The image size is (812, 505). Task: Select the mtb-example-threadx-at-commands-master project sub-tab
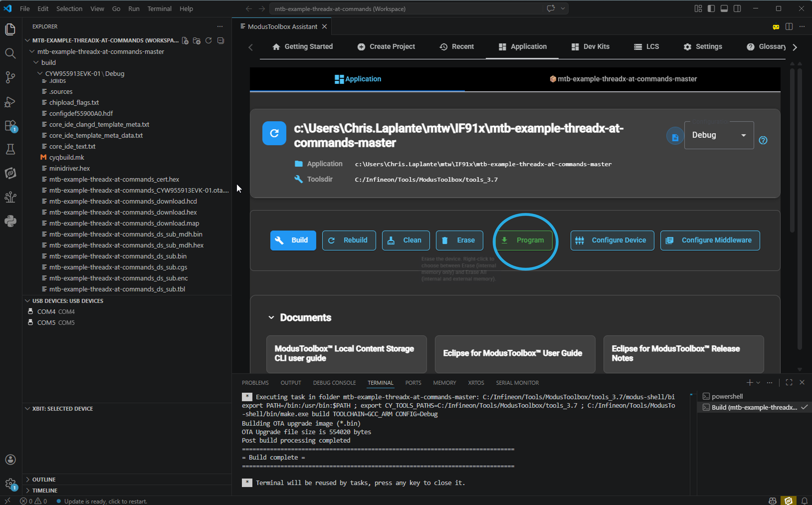(623, 79)
